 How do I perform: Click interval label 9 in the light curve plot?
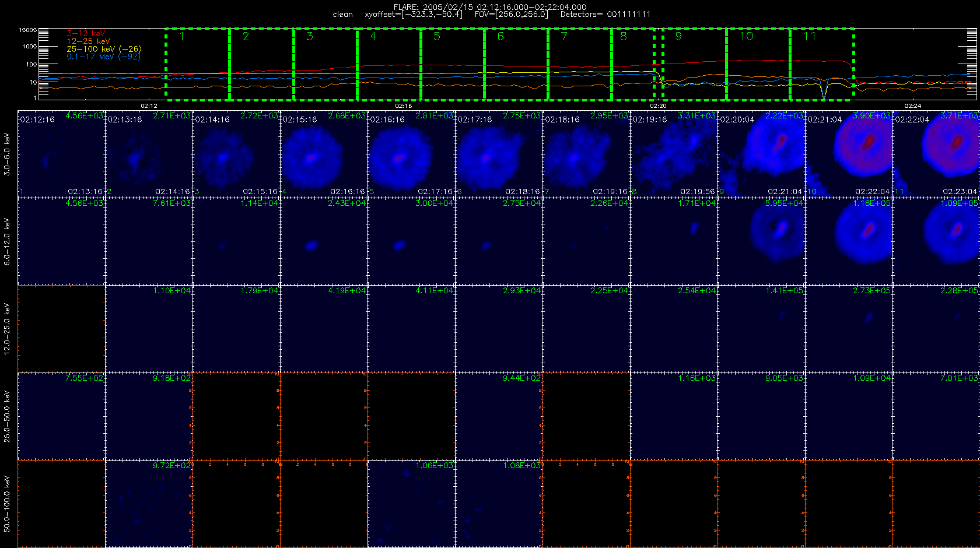[x=678, y=36]
